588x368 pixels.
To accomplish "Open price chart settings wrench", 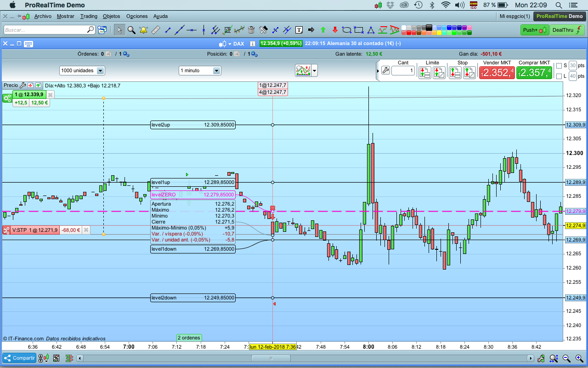I will tap(23, 85).
